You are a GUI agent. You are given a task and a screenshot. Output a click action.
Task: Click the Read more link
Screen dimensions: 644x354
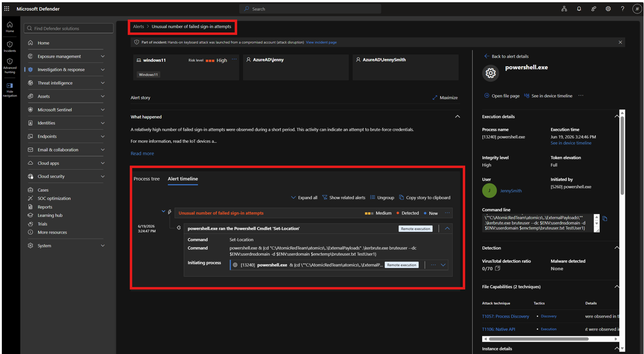pyautogui.click(x=142, y=154)
